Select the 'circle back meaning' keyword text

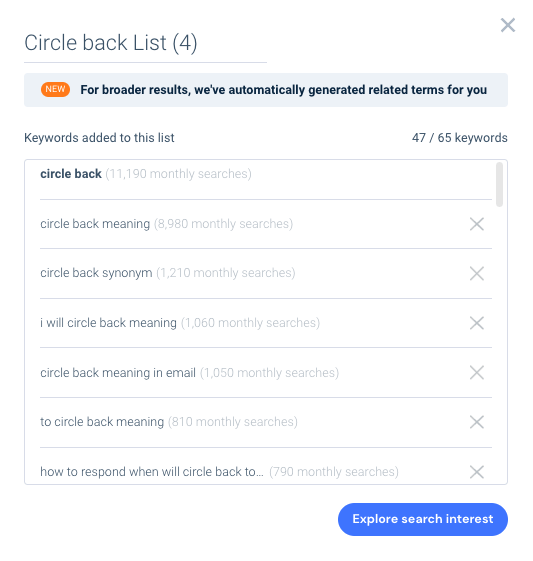point(95,224)
